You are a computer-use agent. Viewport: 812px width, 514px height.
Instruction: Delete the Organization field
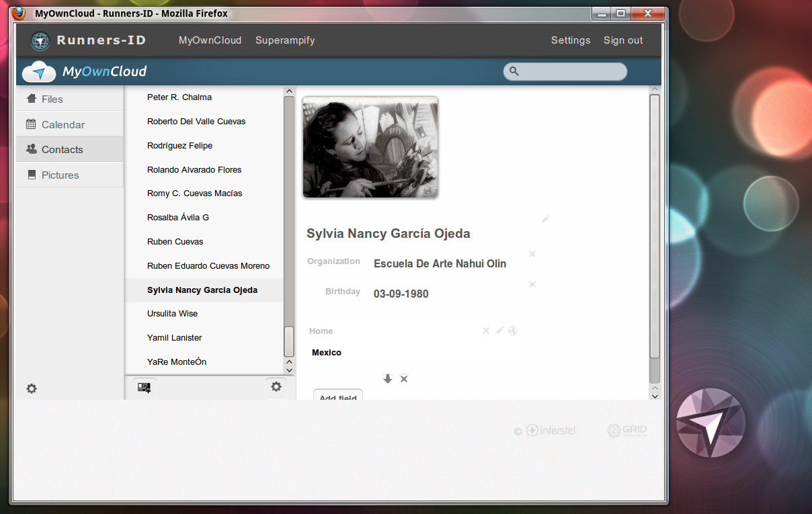[532, 254]
